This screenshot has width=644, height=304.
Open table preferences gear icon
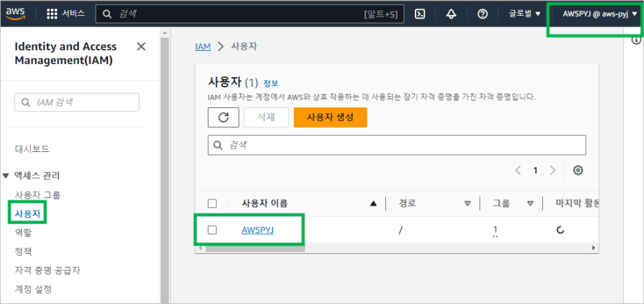[578, 170]
